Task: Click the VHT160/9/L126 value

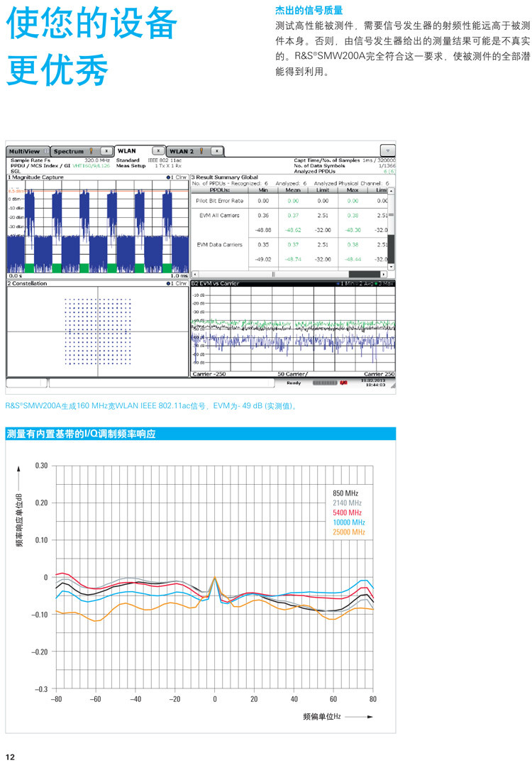Action: click(x=92, y=165)
